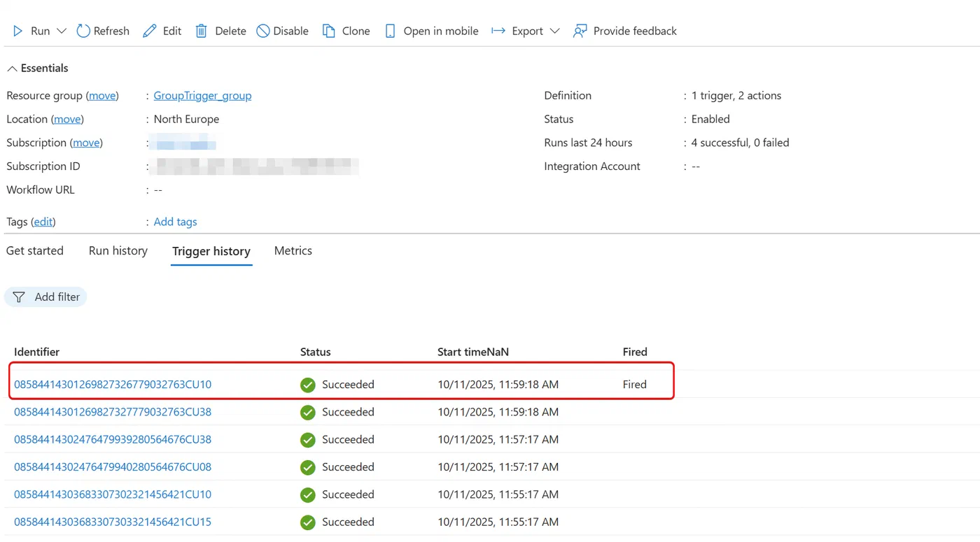Image resolution: width=980 pixels, height=542 pixels.
Task: Expand the Export dropdown chevron
Action: tap(555, 31)
